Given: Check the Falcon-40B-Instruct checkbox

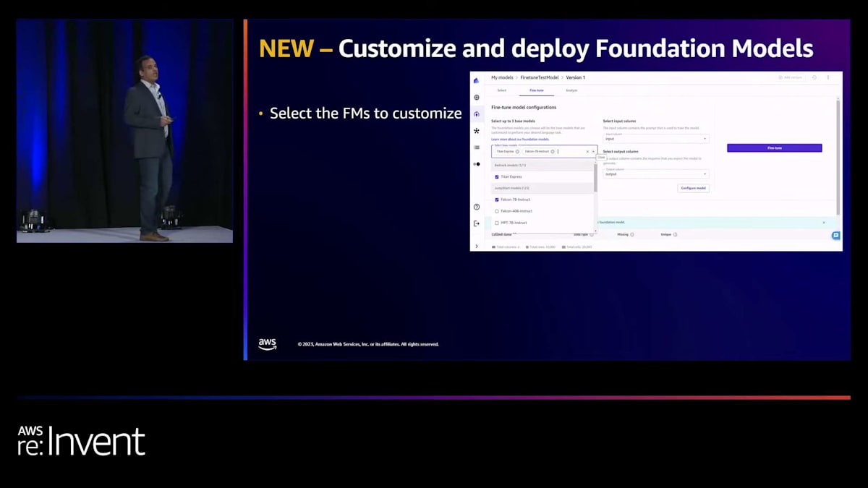Looking at the screenshot, I should [497, 211].
